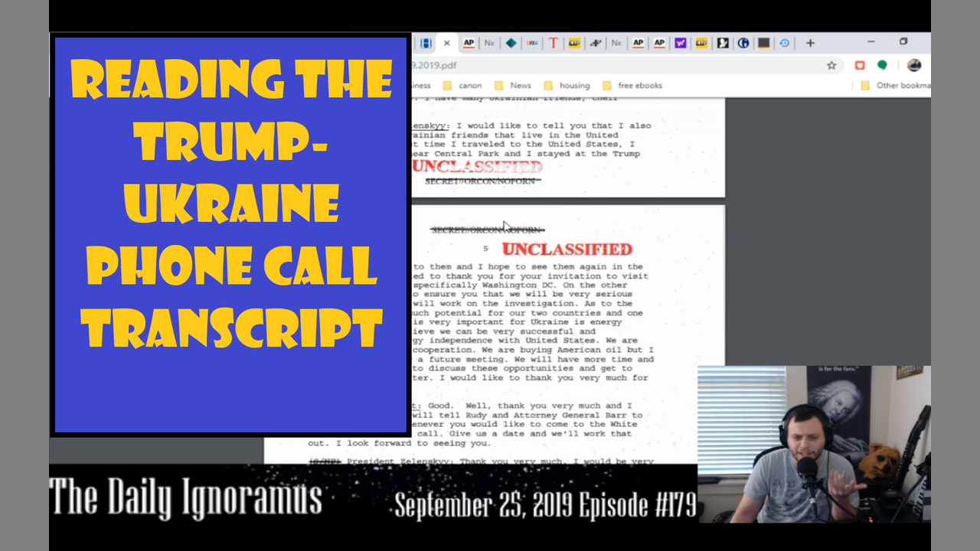Click the red UNCLASSIFIED stamp on page 5
The height and width of the screenshot is (551, 980).
coord(567,249)
